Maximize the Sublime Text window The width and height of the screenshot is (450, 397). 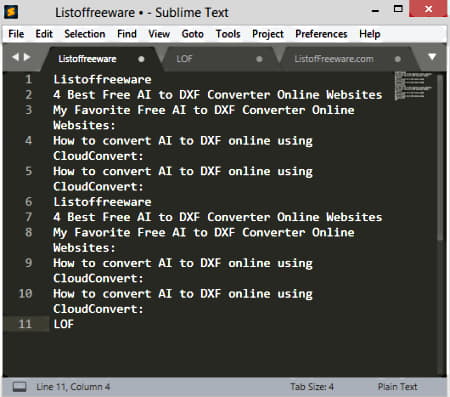(x=398, y=9)
